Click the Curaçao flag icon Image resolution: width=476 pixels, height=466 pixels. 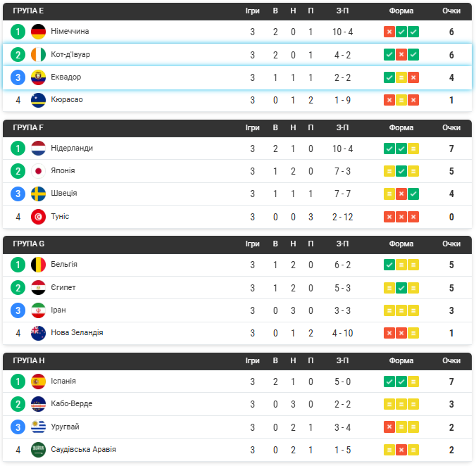click(x=38, y=100)
